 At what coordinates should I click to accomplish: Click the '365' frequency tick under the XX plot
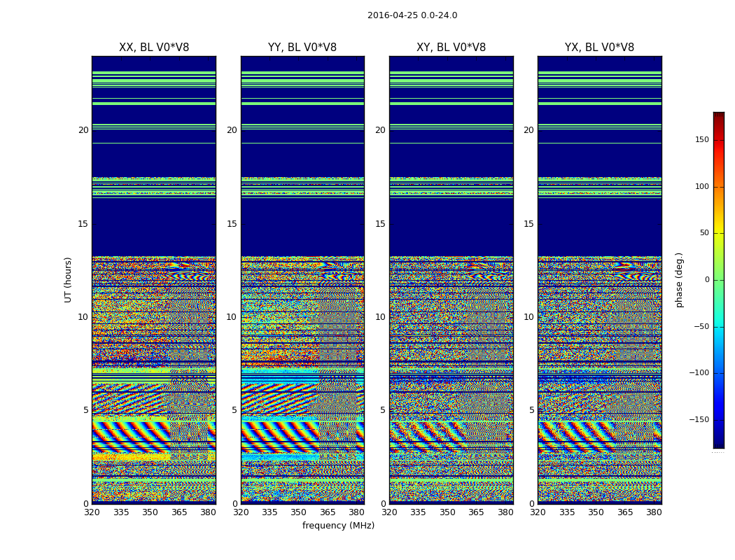[179, 512]
